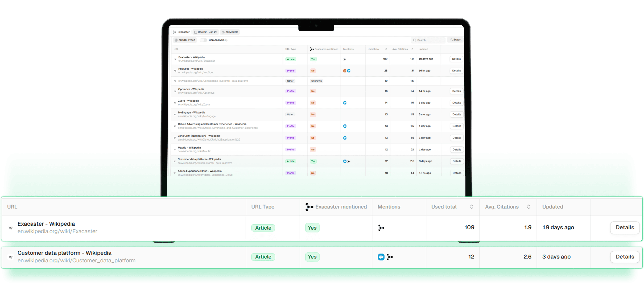
Task: Open 'MoEngage - Wikipedia' link
Action: (191, 113)
